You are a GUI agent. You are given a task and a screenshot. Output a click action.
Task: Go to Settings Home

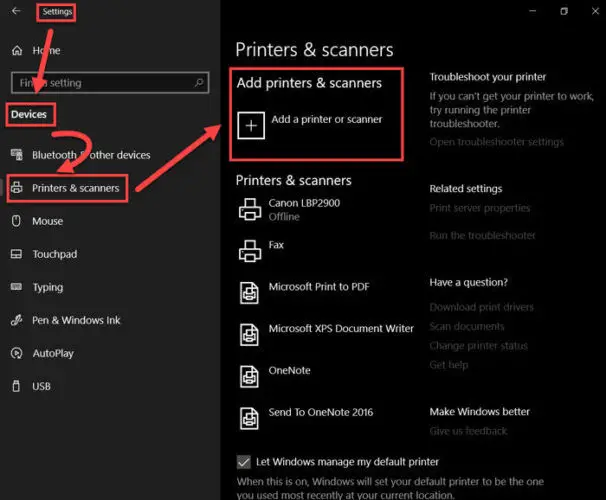tap(46, 51)
